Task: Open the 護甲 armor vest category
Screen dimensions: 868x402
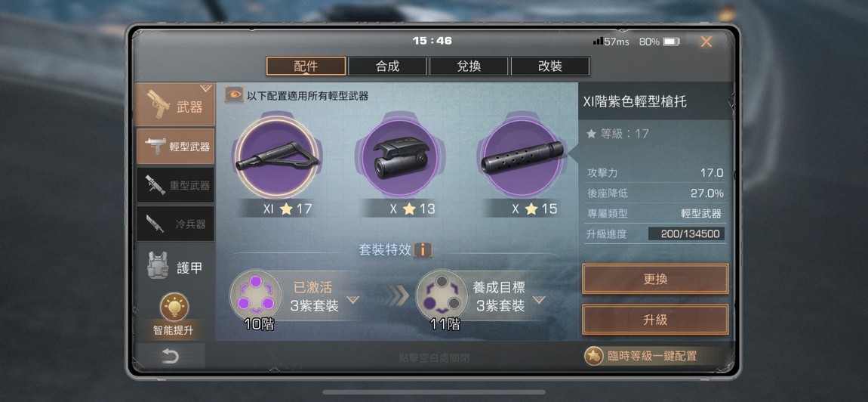Action: pyautogui.click(x=175, y=265)
